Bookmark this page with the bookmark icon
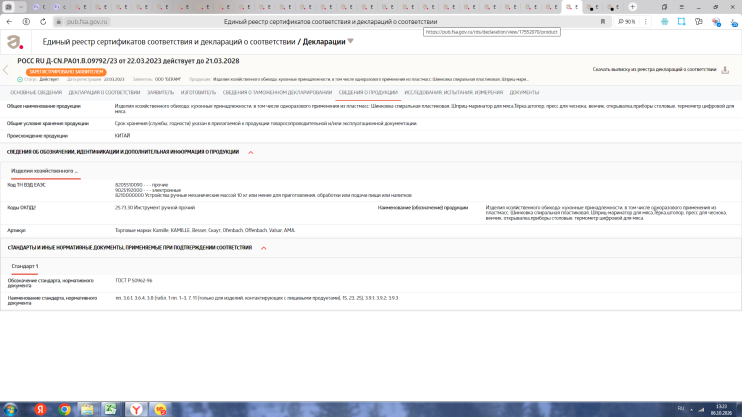This screenshot has height=417, width=742. pos(603,22)
